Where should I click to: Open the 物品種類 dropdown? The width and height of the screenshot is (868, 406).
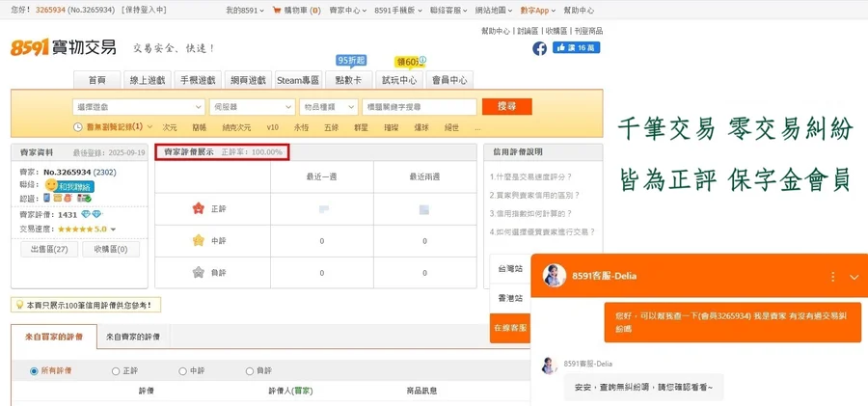click(328, 107)
